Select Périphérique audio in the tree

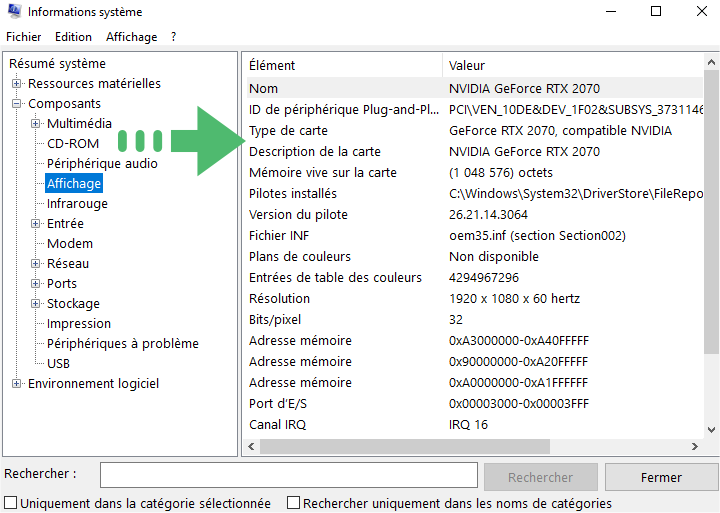(102, 163)
